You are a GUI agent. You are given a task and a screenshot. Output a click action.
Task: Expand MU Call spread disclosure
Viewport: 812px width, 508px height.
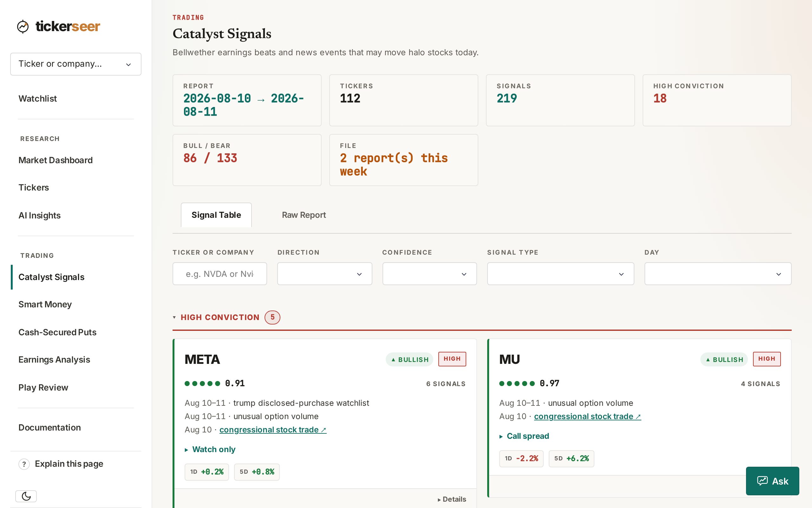click(x=524, y=436)
